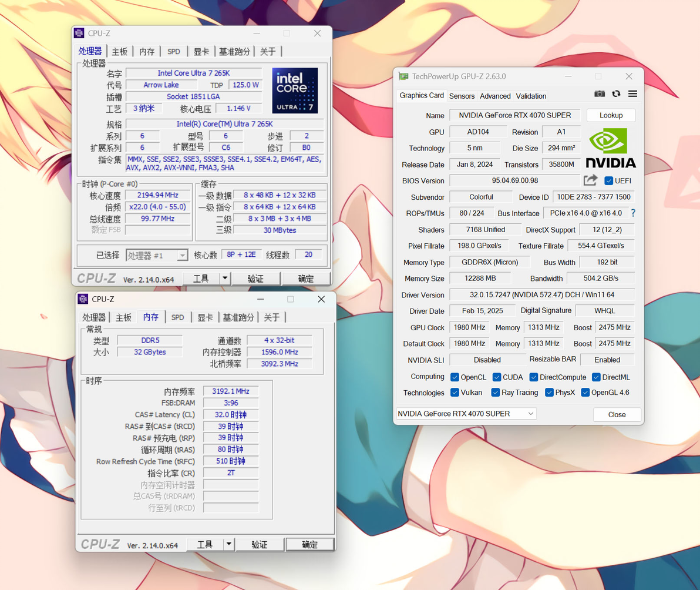700x590 pixels.
Task: Open the 主板 tab in top CPU-Z window
Action: click(120, 52)
